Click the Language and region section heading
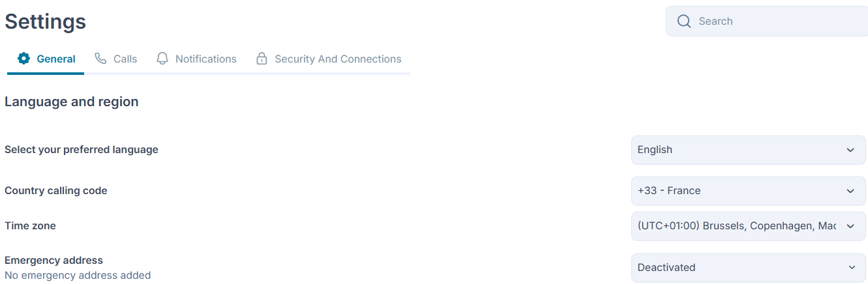The image size is (868, 284). point(72,102)
